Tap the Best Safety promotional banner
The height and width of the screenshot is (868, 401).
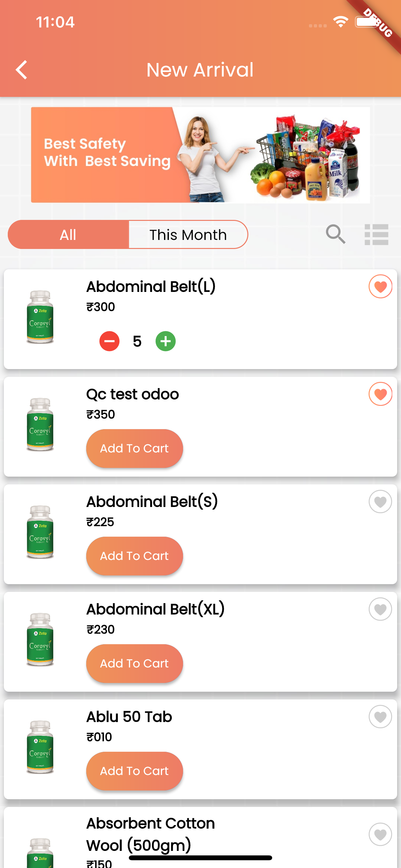click(x=200, y=155)
